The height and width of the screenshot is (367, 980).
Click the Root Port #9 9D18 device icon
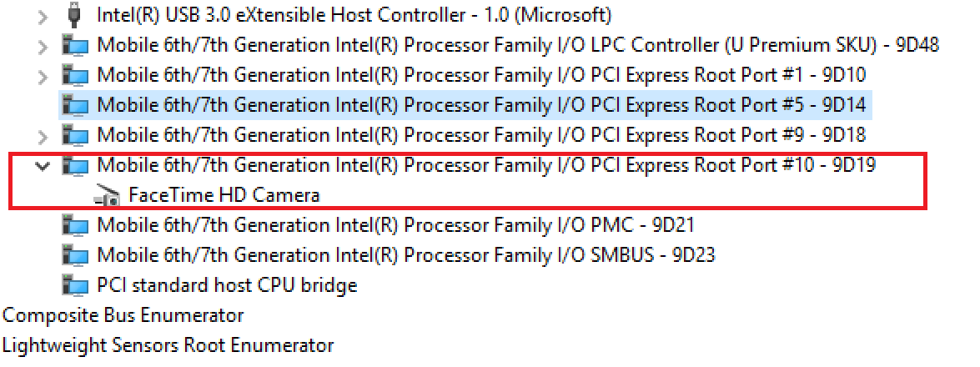76,135
